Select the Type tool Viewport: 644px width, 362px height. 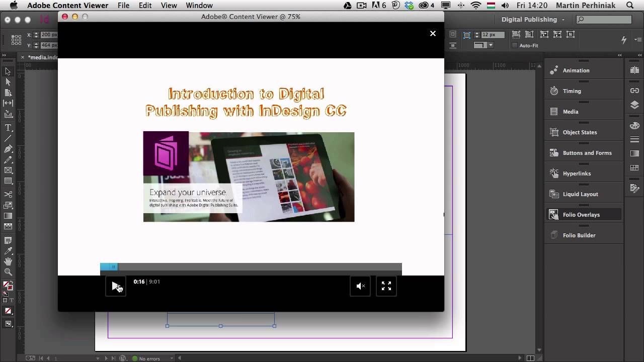point(8,128)
